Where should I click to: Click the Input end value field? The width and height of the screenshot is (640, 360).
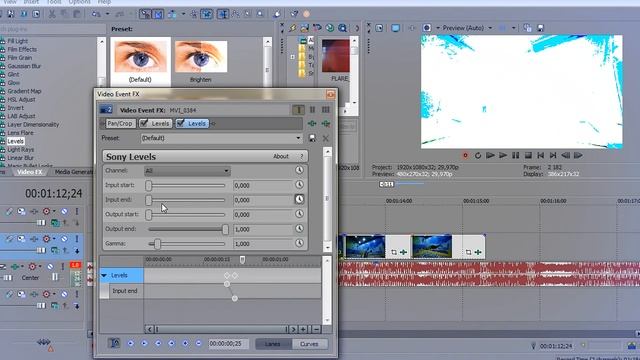pos(263,200)
